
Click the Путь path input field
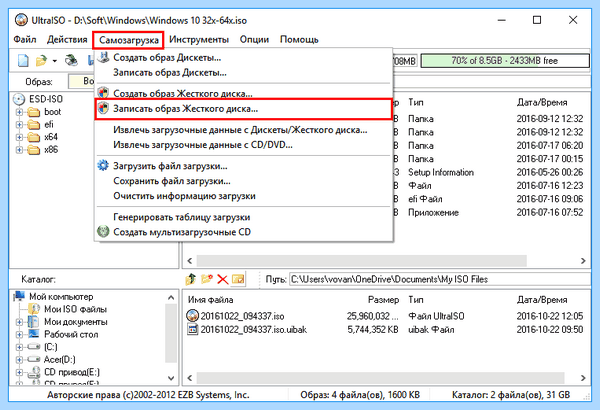click(440, 279)
